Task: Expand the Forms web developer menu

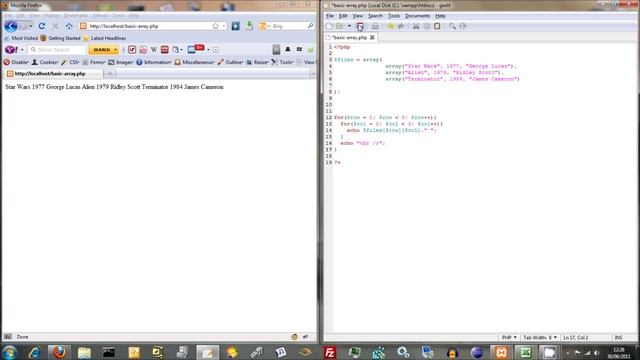Action: coord(94,62)
